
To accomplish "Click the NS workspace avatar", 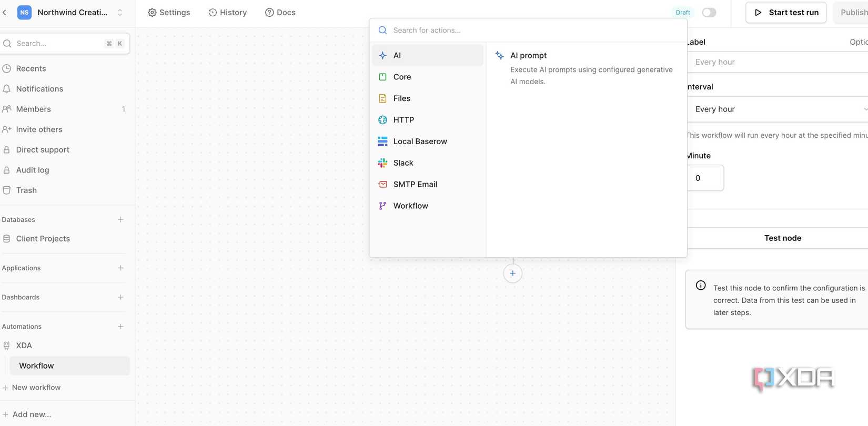I will point(24,12).
